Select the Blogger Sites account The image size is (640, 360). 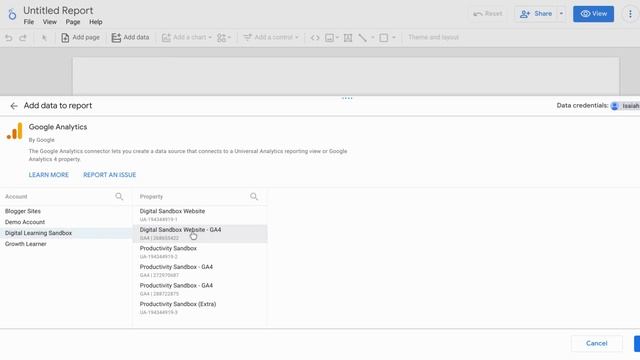tap(65, 211)
